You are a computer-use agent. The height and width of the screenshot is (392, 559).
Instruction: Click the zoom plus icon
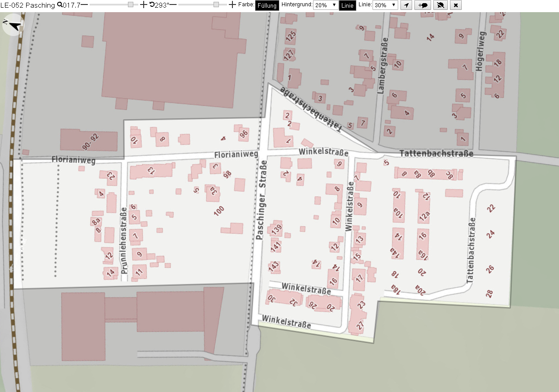(144, 5)
